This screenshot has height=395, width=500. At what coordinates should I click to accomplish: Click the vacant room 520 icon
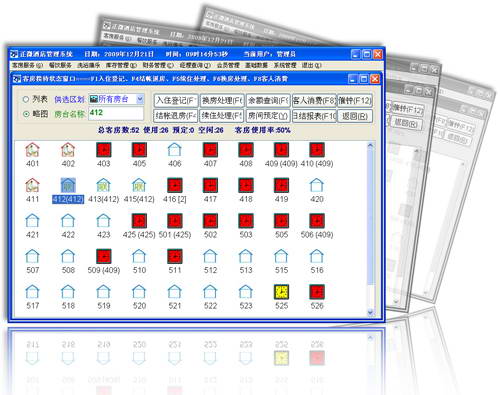(139, 292)
